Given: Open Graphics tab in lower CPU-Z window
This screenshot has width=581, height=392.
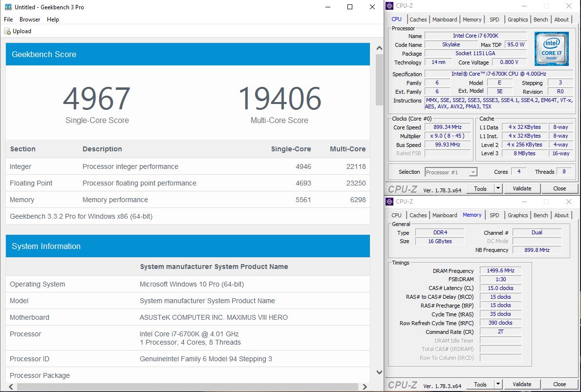Looking at the screenshot, I should [517, 215].
